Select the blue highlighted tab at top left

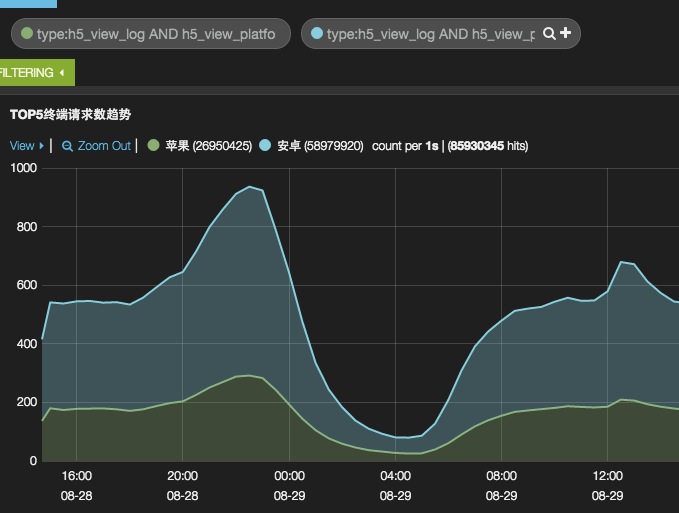(28, 4)
